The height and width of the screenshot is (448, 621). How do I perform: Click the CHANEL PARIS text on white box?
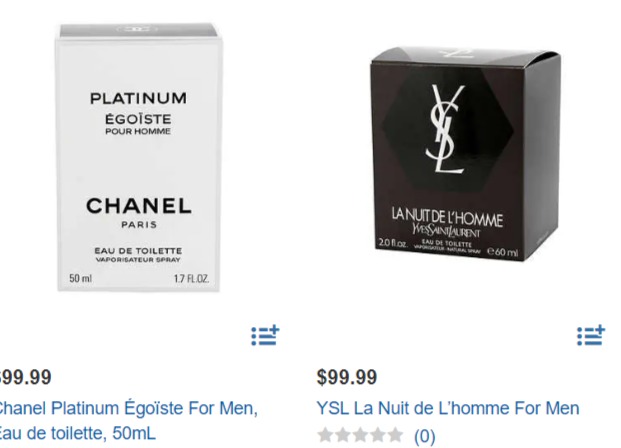coord(139,213)
